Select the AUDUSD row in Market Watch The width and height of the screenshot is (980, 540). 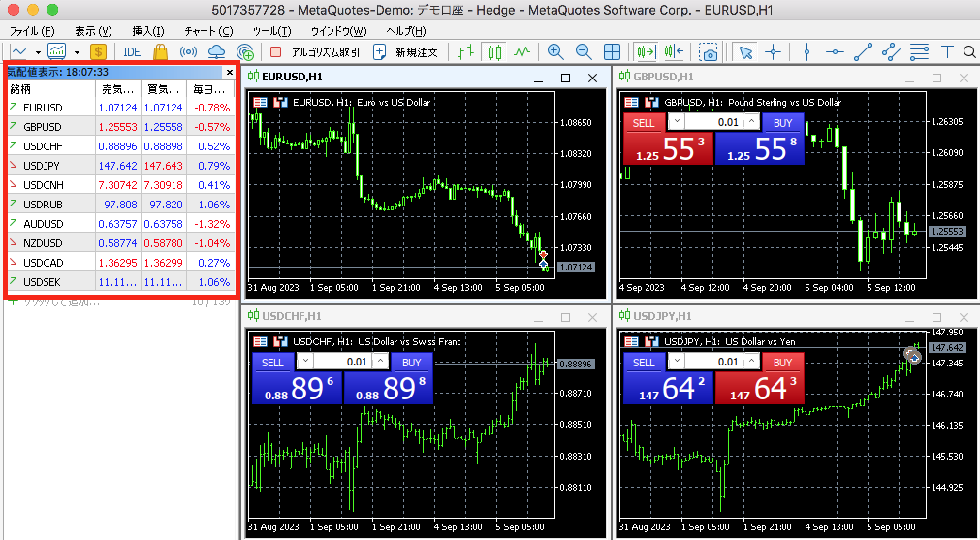(121, 223)
